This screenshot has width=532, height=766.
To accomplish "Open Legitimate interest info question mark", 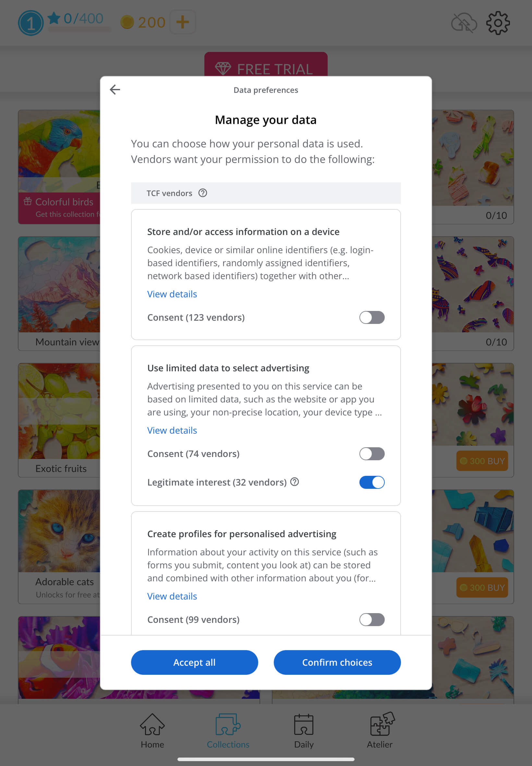I will (x=295, y=482).
